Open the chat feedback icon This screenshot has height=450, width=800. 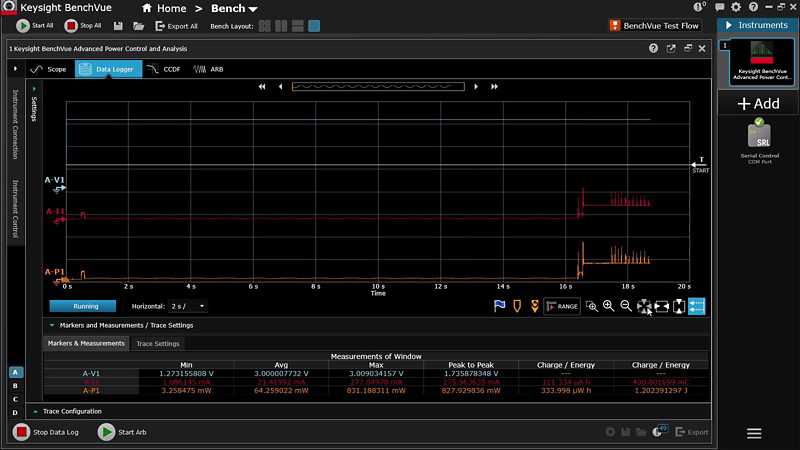tap(719, 7)
